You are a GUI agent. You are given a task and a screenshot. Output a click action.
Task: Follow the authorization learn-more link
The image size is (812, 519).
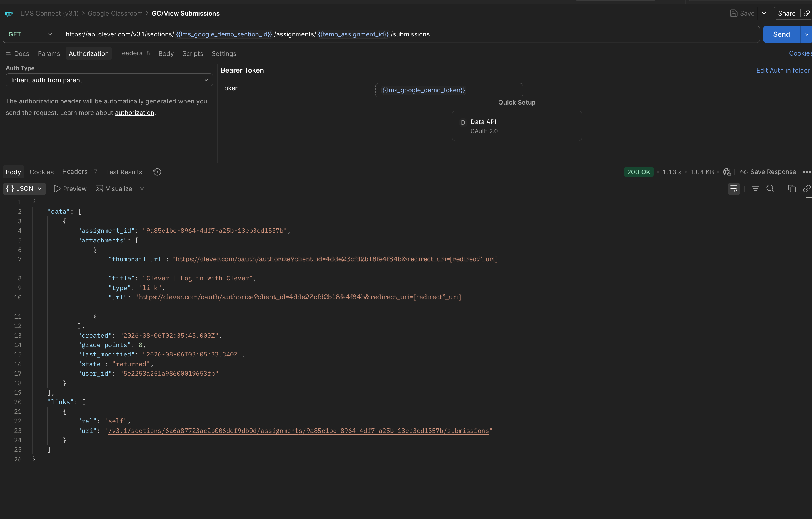tap(135, 113)
